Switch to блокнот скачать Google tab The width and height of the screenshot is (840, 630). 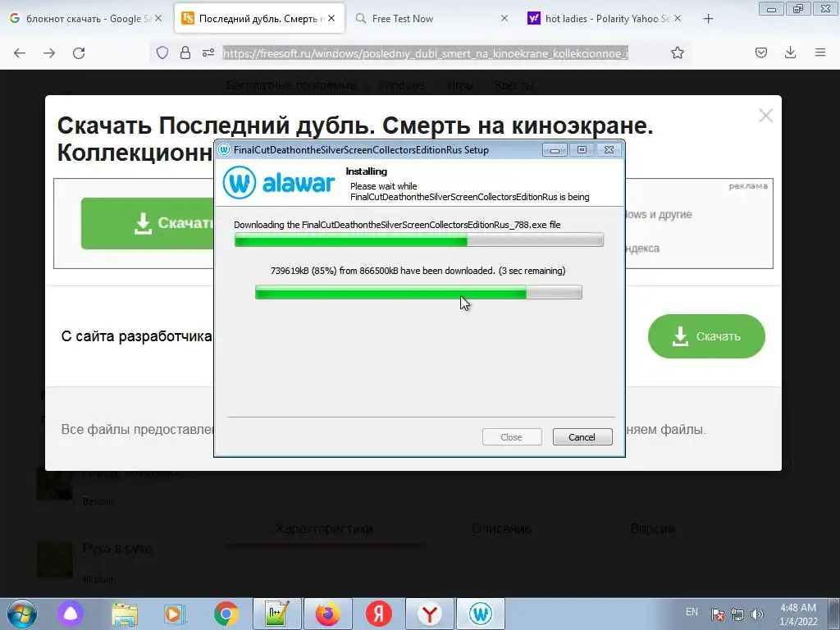[x=85, y=19]
